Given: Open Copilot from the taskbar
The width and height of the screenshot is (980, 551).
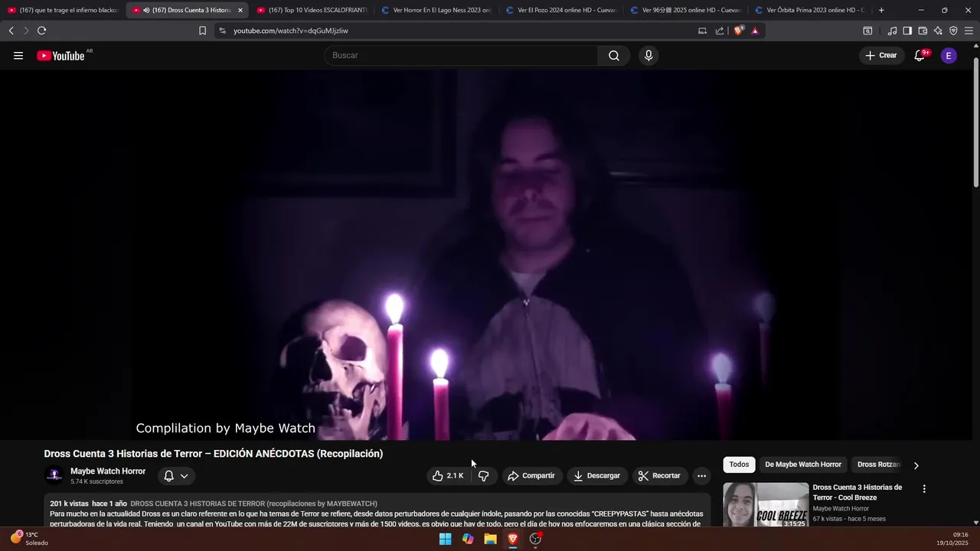Looking at the screenshot, I should pos(468,539).
